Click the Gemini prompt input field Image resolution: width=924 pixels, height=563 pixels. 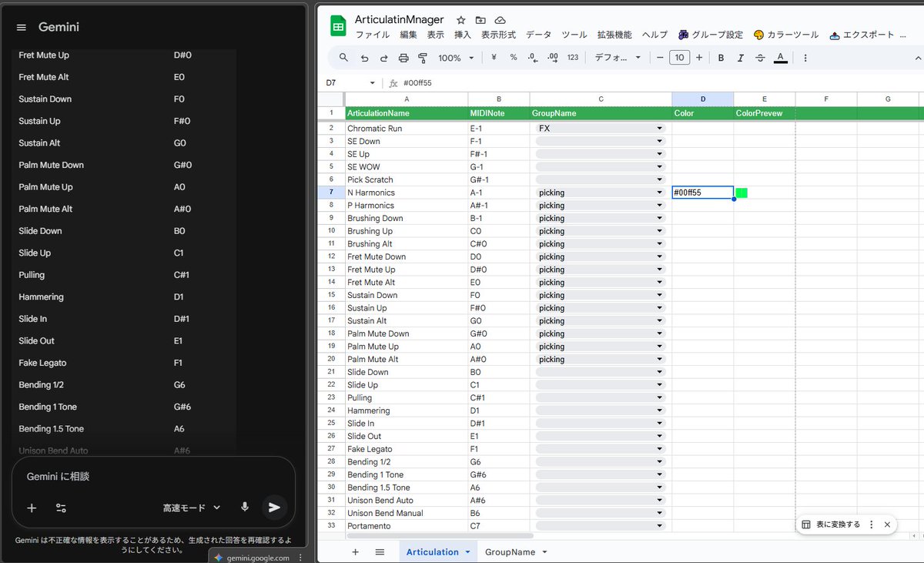click(153, 477)
